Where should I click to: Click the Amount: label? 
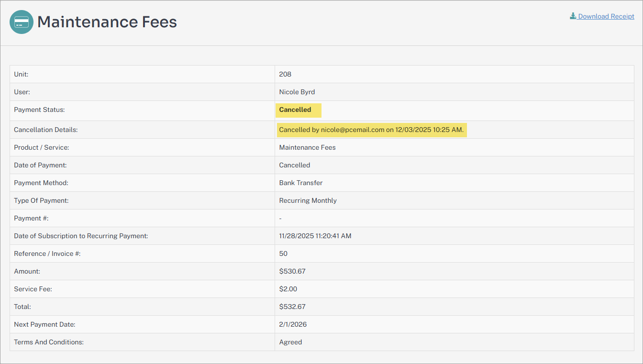[27, 271]
